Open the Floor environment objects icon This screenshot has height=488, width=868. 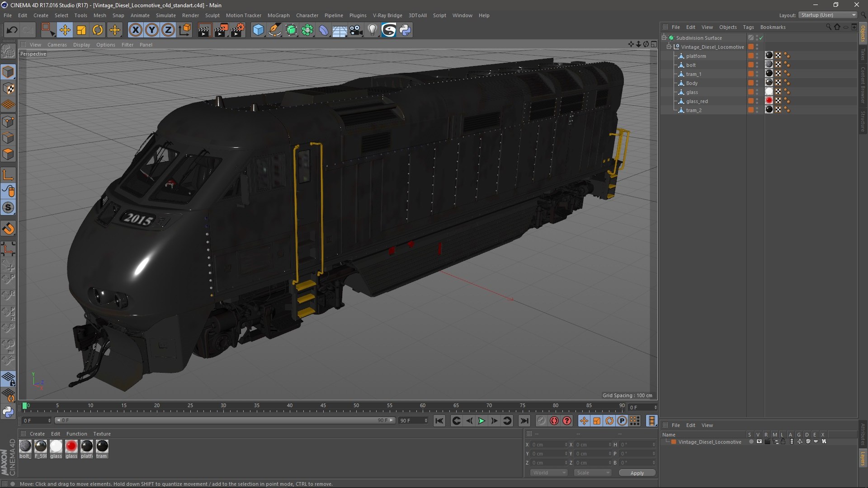click(340, 30)
